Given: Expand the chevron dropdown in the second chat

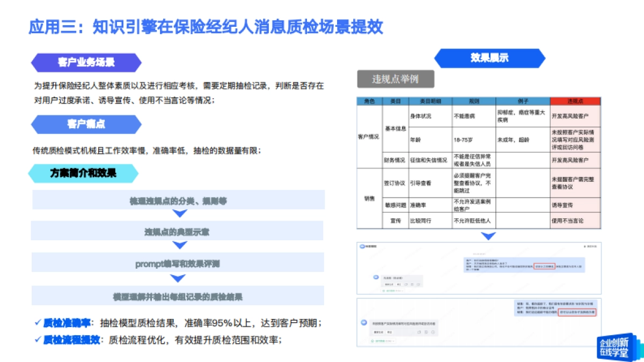Looking at the screenshot, I should tap(393, 341).
